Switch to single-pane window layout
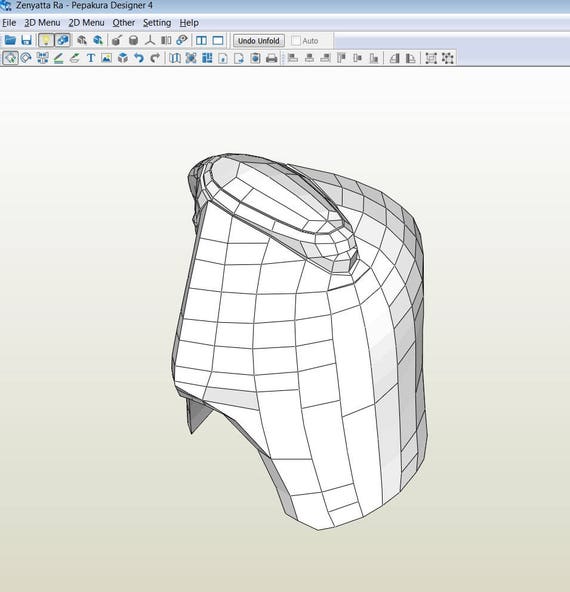This screenshot has height=592, width=570. point(218,40)
